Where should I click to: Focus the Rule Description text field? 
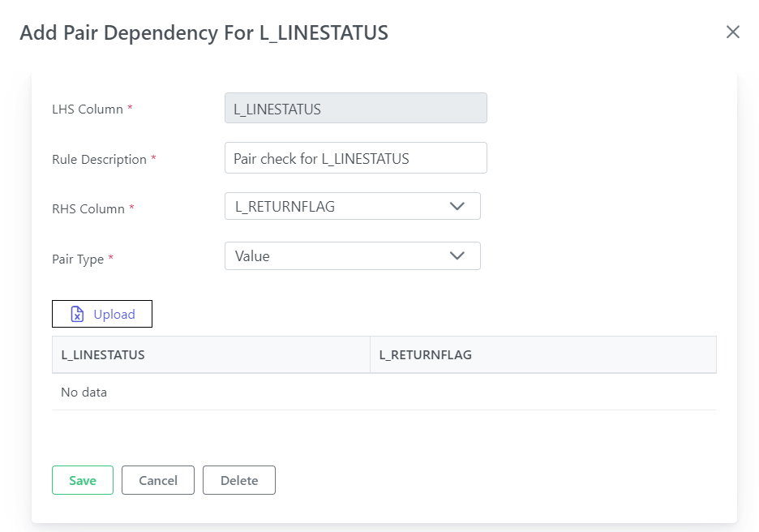(x=356, y=158)
